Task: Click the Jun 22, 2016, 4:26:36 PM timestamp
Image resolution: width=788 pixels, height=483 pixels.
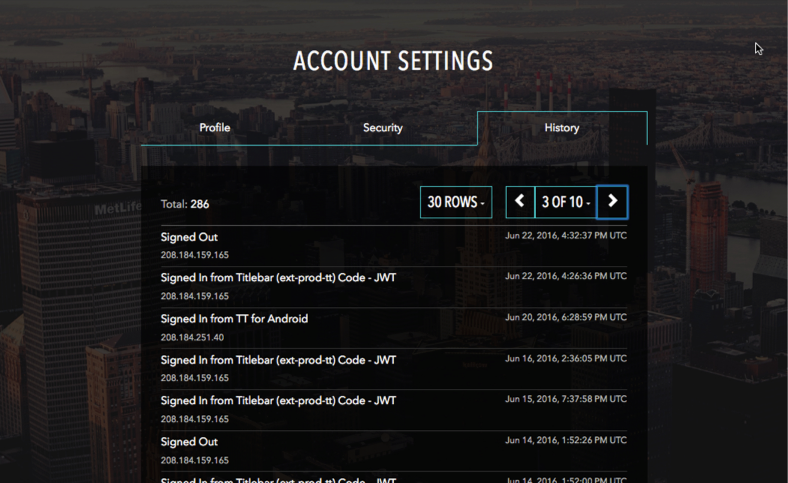Action: click(x=566, y=276)
